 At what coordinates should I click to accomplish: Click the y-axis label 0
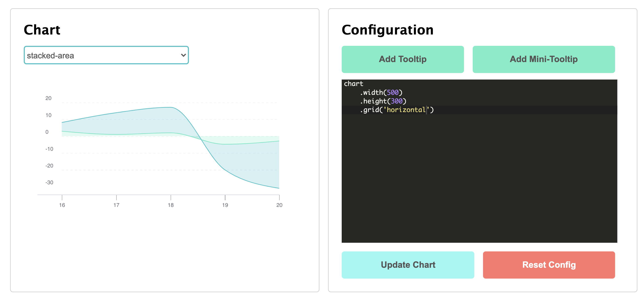(x=48, y=132)
